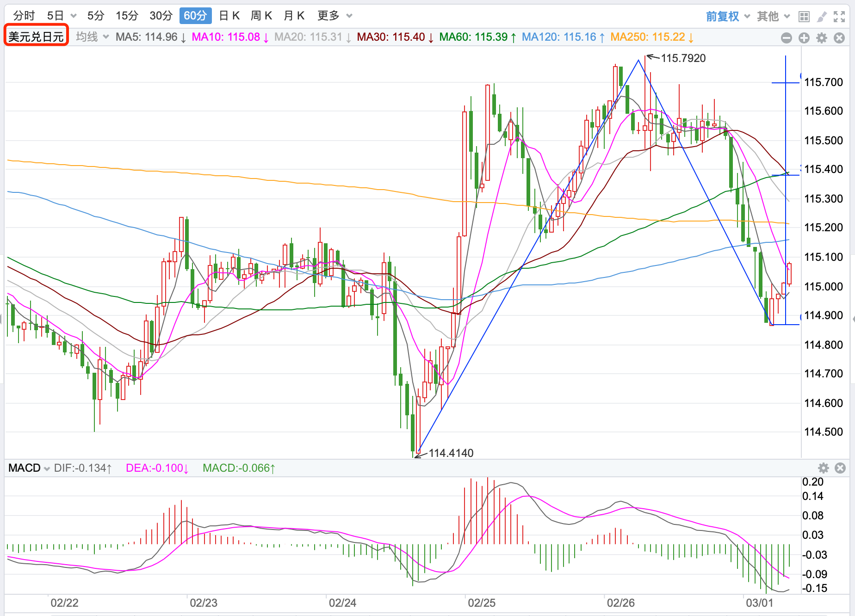Switch to 周K weekly candles
Screen dimensions: 855x616
(x=261, y=16)
